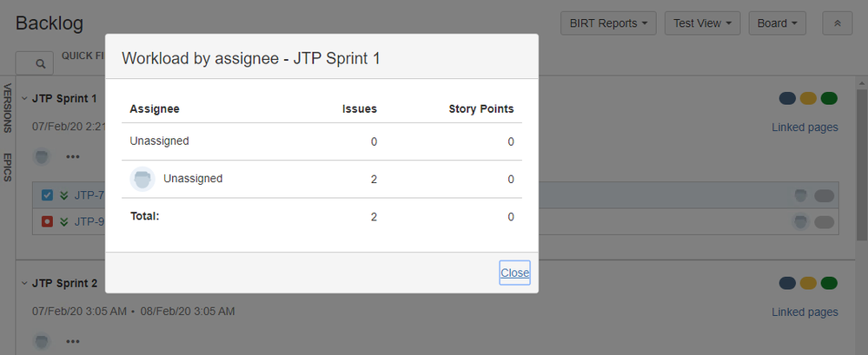The height and width of the screenshot is (355, 868).
Task: Open the BIRT Reports dropdown
Action: click(608, 23)
